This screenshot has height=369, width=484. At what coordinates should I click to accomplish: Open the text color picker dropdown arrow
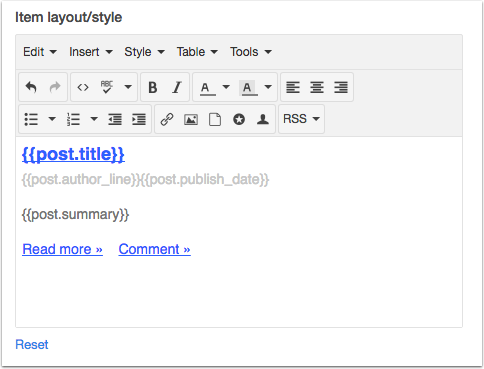(x=226, y=87)
